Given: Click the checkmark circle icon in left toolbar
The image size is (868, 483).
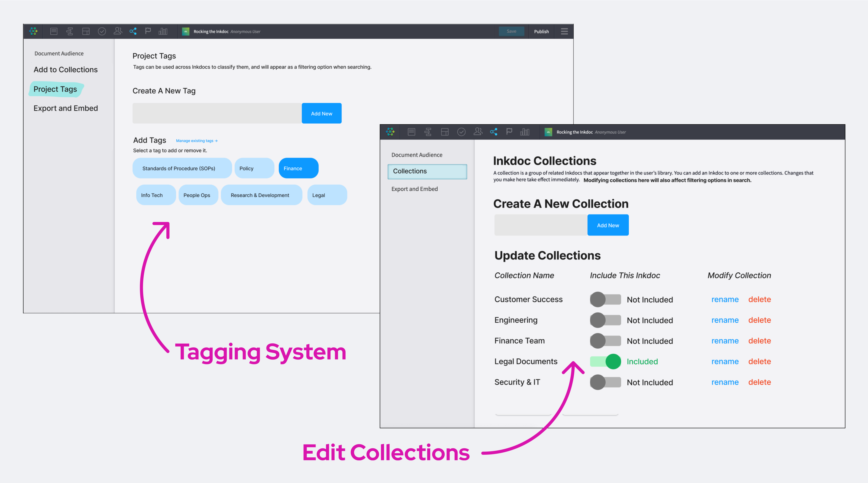Looking at the screenshot, I should point(102,31).
